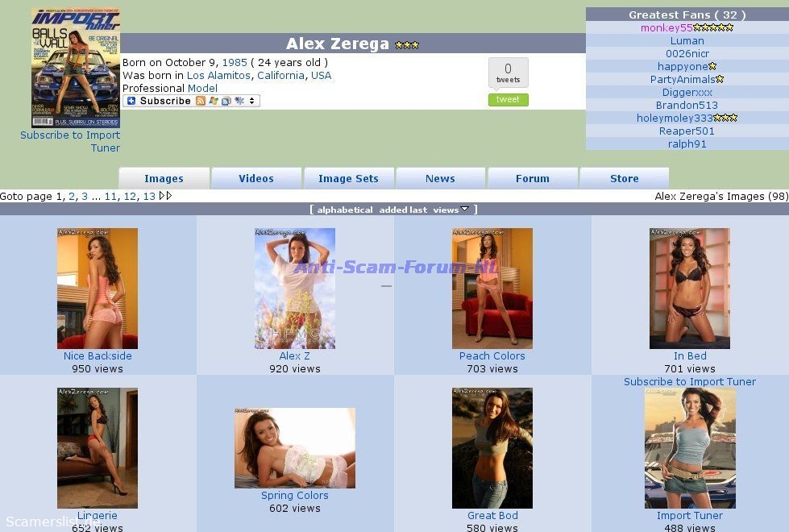Sort images alphabetically

[x=345, y=210]
